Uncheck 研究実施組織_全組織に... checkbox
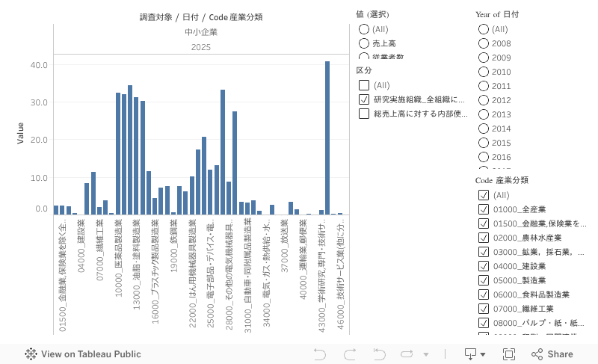The image size is (598, 364). coord(364,99)
